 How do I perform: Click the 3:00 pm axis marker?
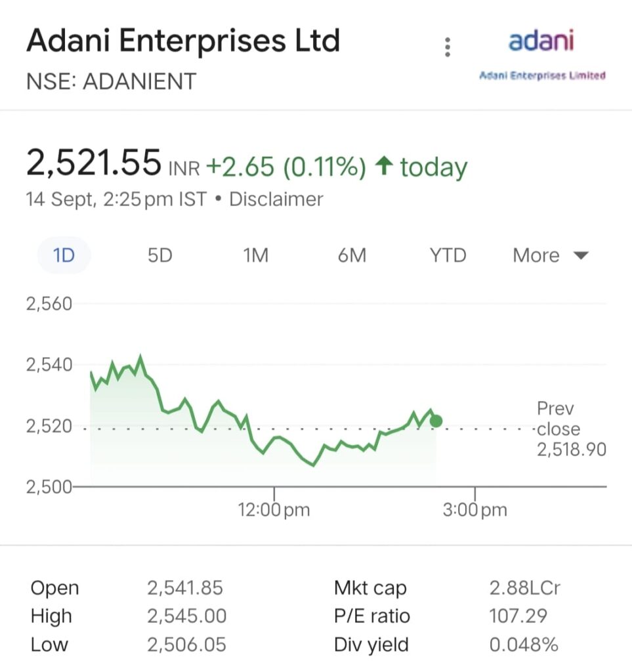[474, 509]
